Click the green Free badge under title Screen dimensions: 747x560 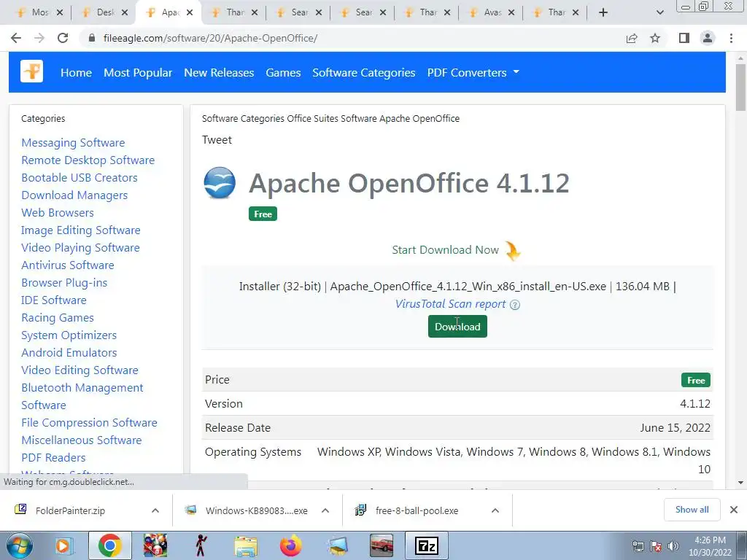(x=263, y=214)
